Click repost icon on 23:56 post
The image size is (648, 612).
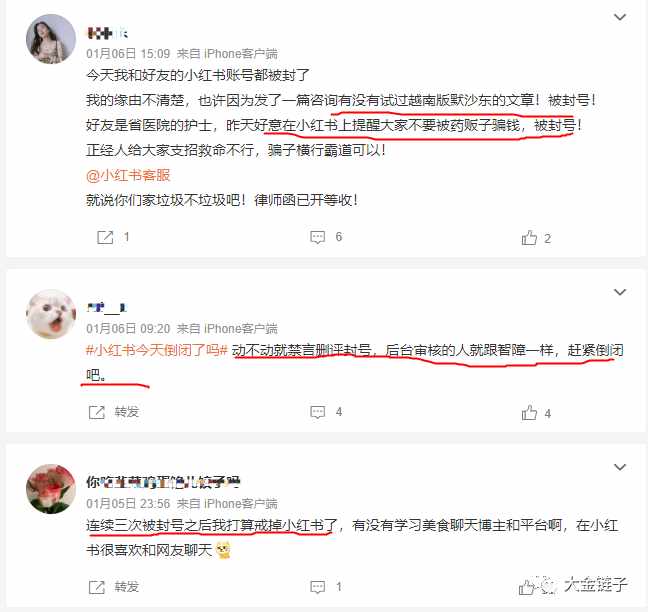coord(97,587)
